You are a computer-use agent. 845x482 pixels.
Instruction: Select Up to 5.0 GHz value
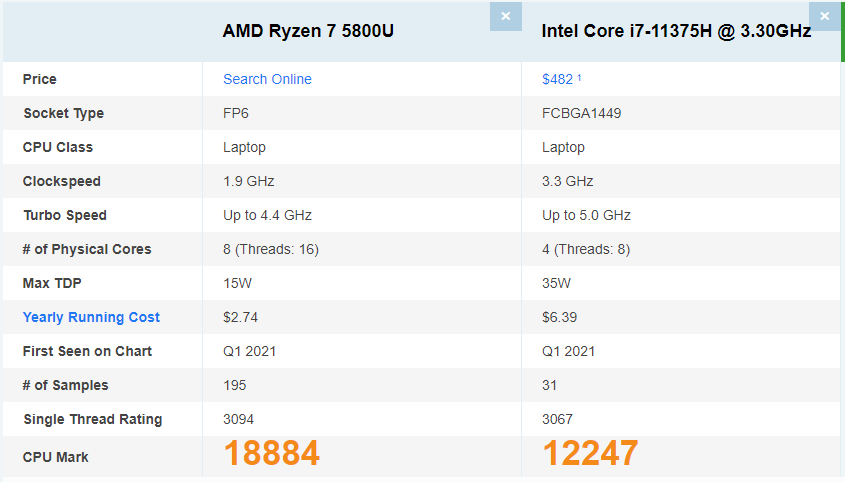coord(586,215)
